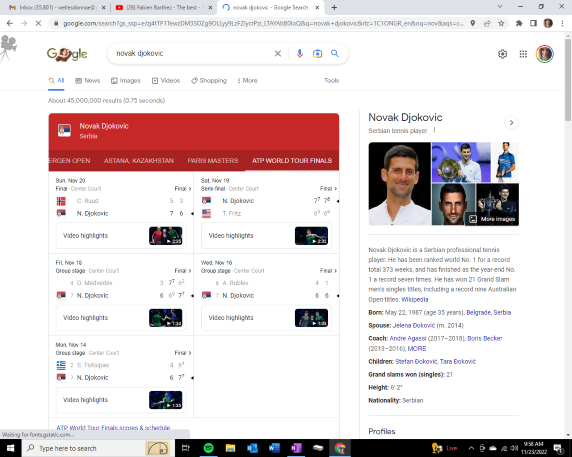Bookmark this page with the star icon

pyautogui.click(x=501, y=23)
